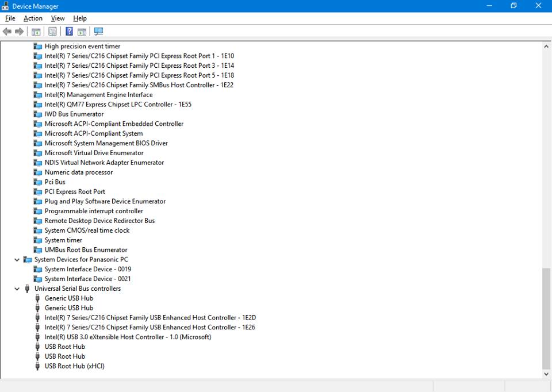Viewport: 552px width, 392px height.
Task: Select USB Enhanced Host Controller - 1E26
Action: [150, 327]
